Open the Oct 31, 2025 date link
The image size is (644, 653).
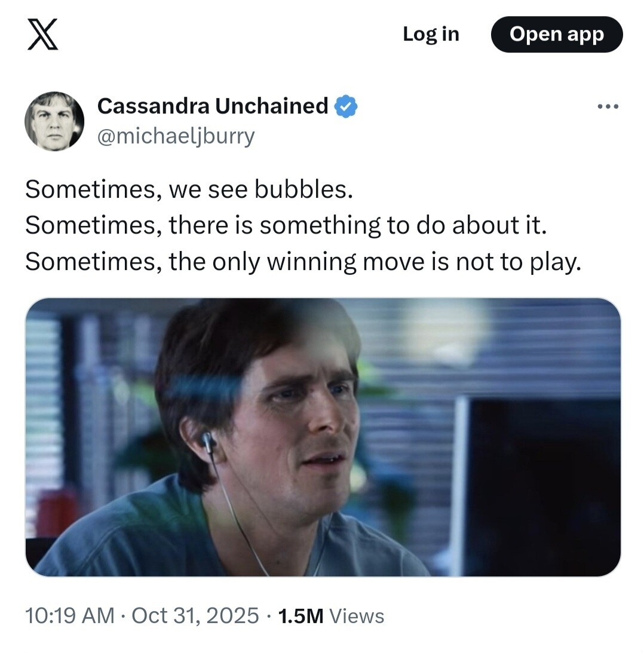click(x=195, y=615)
